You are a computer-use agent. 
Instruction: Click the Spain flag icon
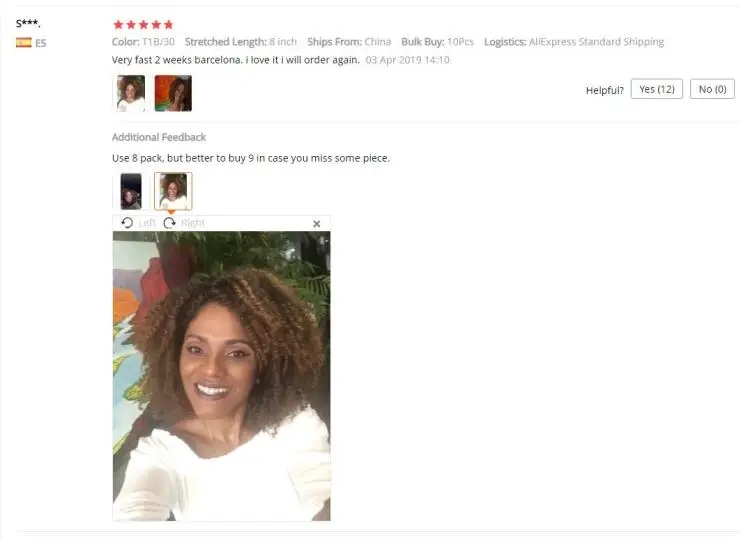[x=23, y=43]
